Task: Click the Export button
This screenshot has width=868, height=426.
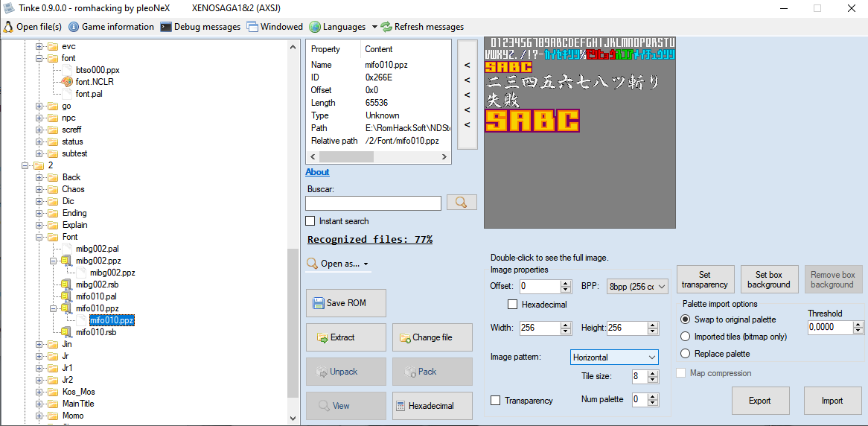Action: tap(761, 401)
